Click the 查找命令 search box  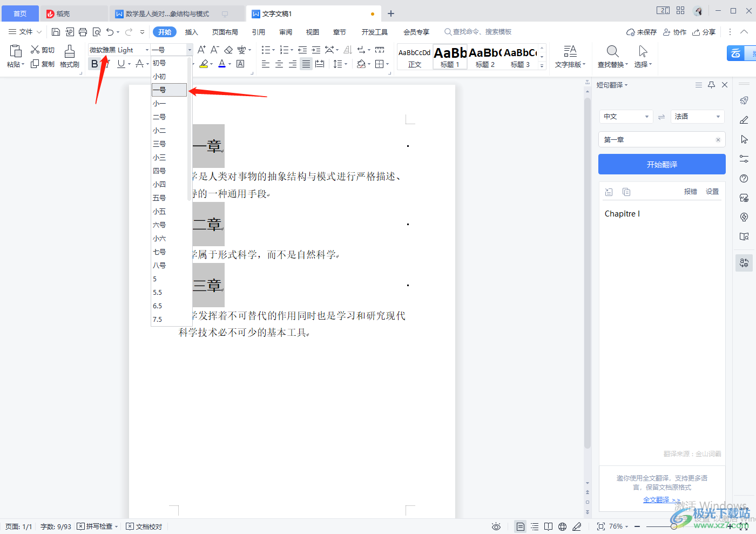(x=478, y=32)
